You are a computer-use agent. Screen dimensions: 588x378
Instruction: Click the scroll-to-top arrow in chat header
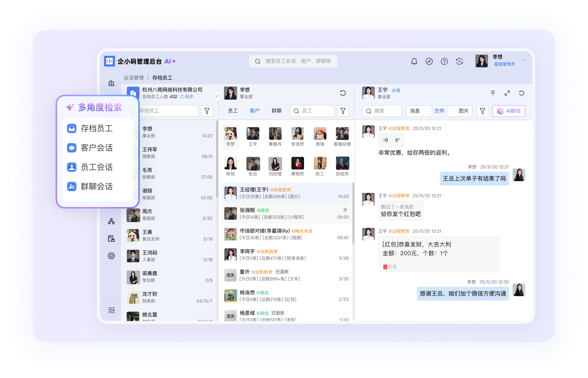(x=493, y=93)
